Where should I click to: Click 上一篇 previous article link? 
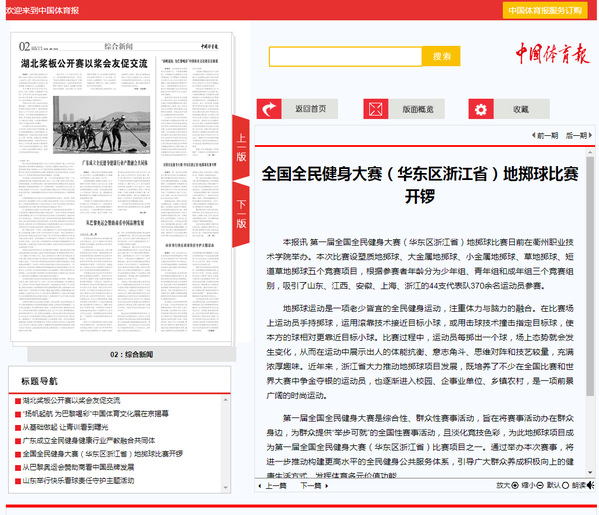click(x=273, y=486)
